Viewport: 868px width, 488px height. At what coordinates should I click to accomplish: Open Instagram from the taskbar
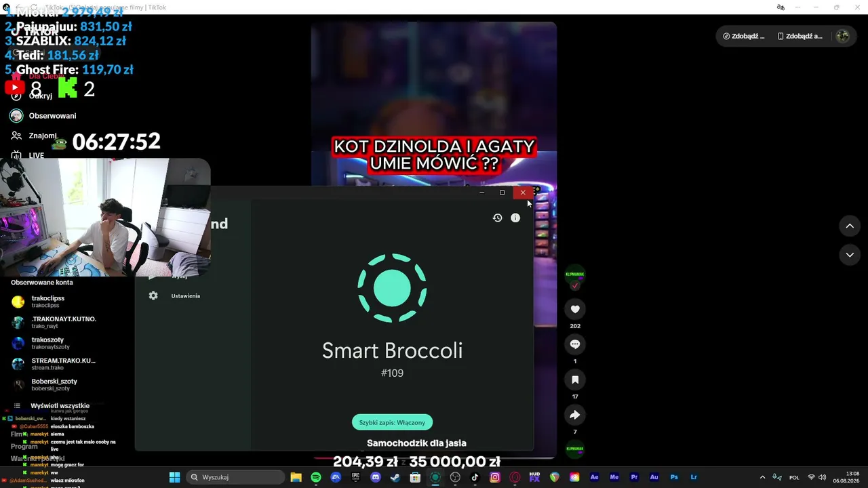(495, 477)
